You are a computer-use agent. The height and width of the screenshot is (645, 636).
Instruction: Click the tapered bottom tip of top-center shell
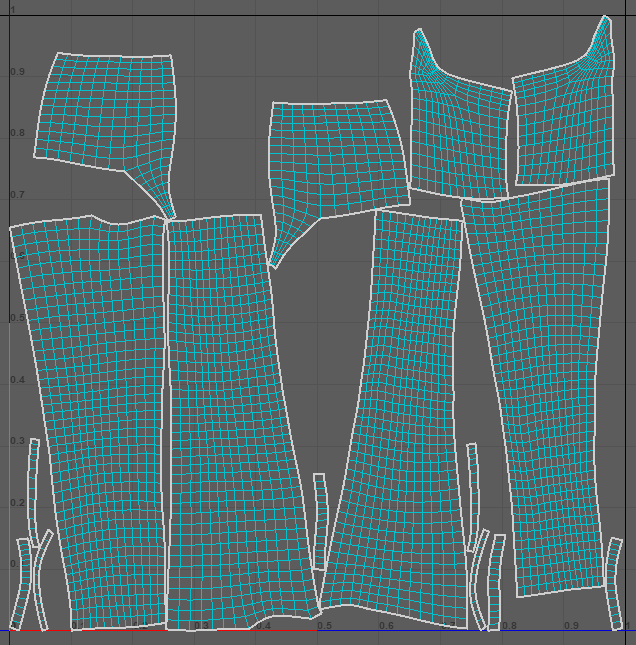(272, 264)
